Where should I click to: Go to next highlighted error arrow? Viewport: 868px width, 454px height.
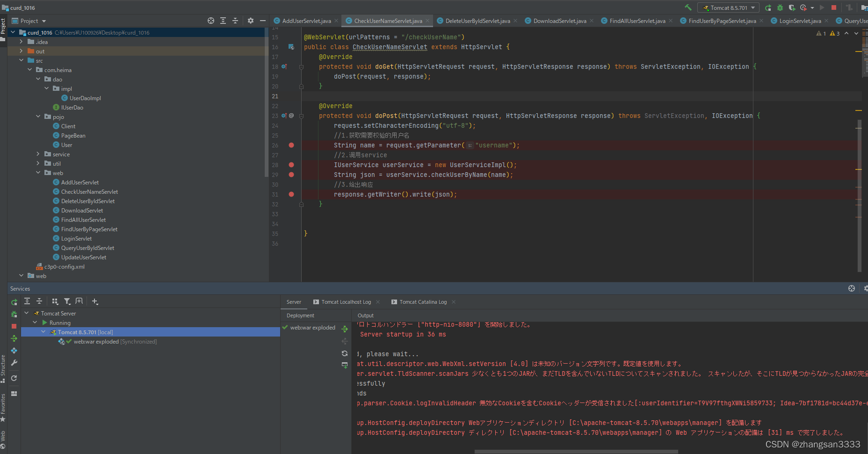[x=856, y=33]
